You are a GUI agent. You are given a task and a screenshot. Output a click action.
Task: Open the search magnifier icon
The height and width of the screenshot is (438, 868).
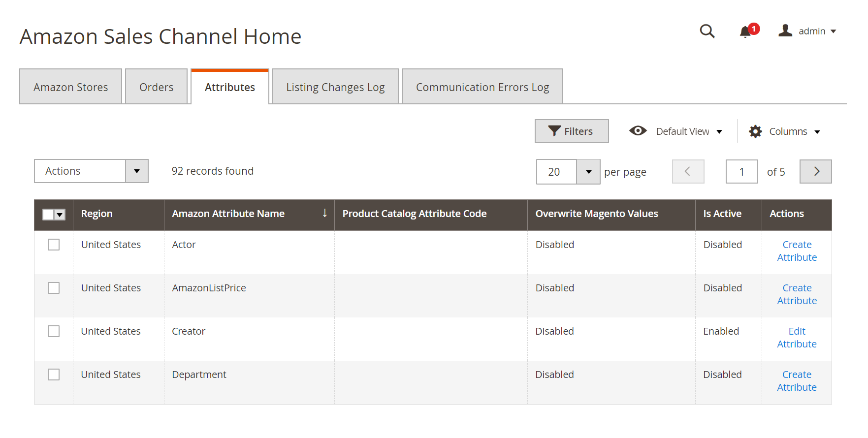coord(707,31)
